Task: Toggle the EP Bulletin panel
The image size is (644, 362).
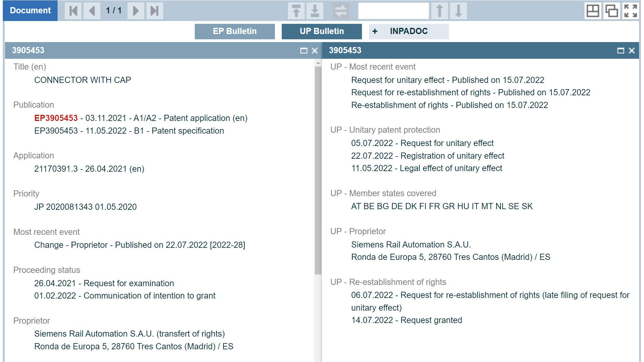Action: pos(235,31)
